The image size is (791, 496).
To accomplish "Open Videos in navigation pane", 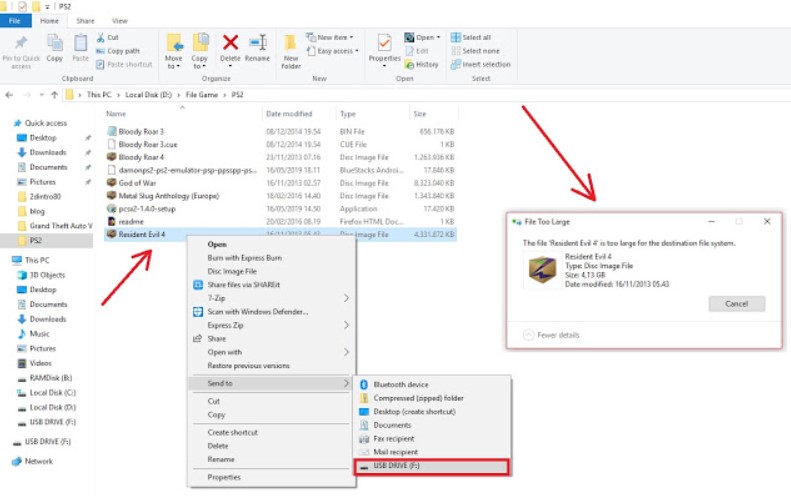I will [x=40, y=363].
